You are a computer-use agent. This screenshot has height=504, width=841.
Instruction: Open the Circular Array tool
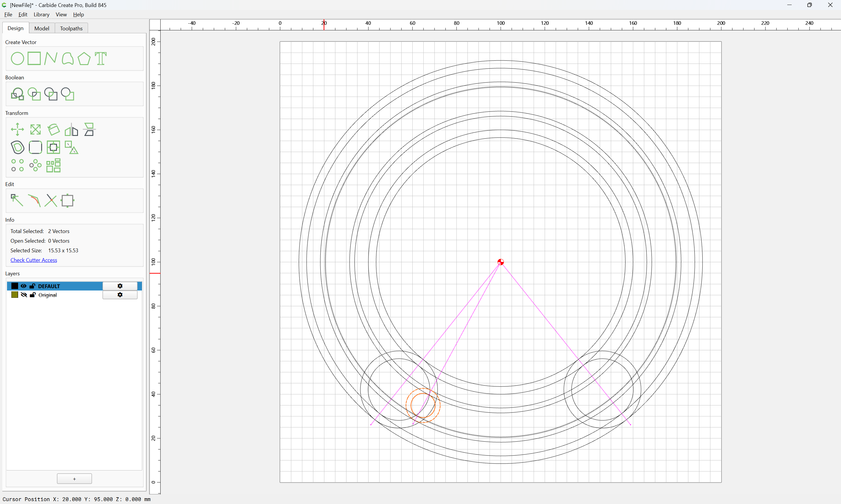tap(35, 165)
